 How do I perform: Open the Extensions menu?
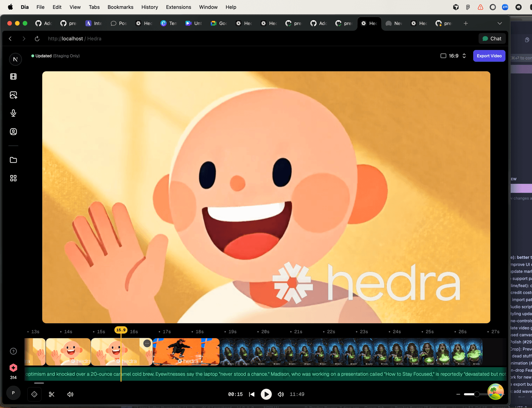point(179,7)
